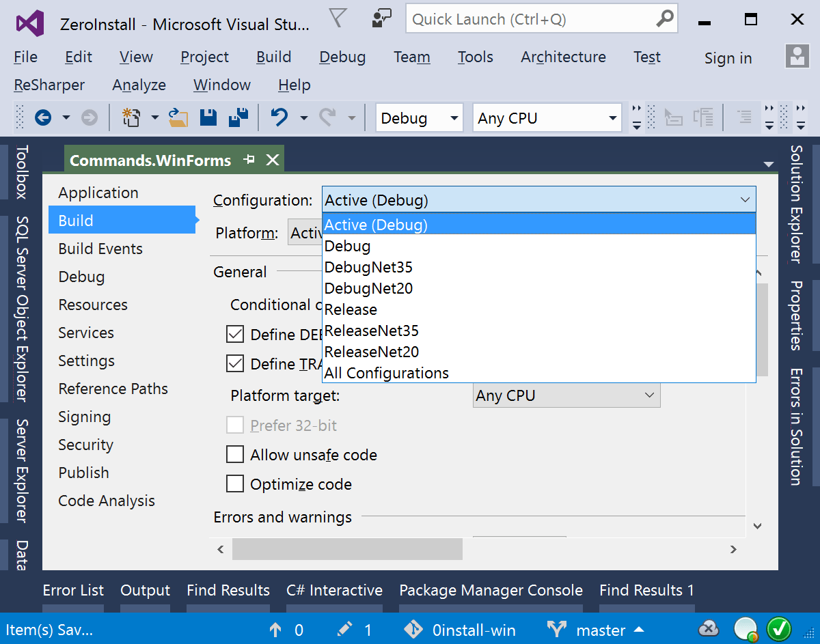Open the ReSharper menu

(49, 85)
